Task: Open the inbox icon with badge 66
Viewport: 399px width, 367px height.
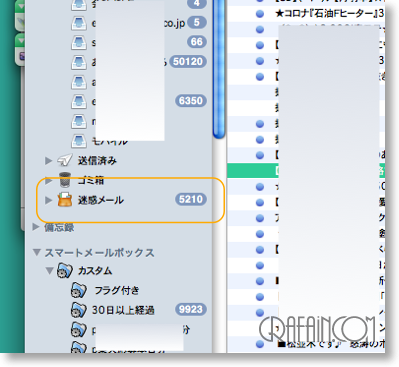Action: (x=79, y=42)
